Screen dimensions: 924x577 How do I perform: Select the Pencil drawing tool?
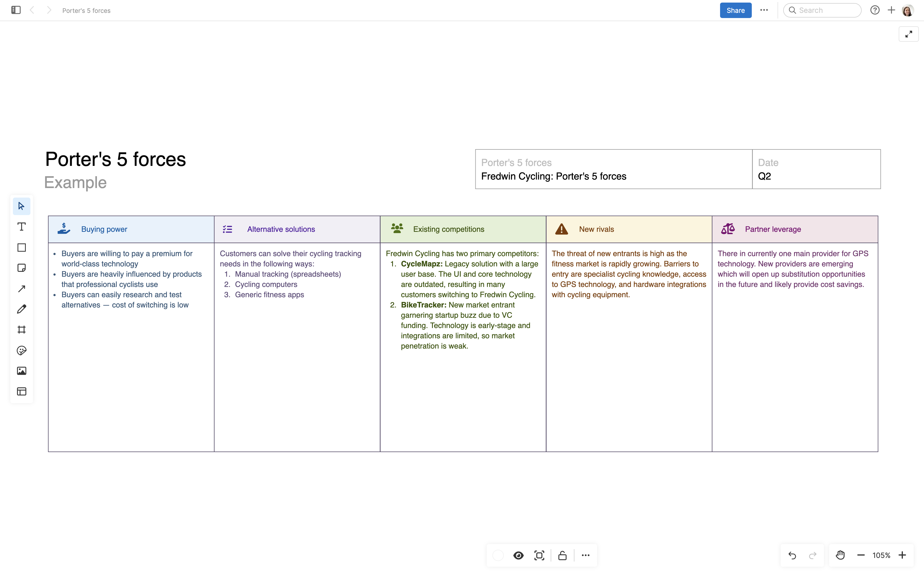click(21, 309)
